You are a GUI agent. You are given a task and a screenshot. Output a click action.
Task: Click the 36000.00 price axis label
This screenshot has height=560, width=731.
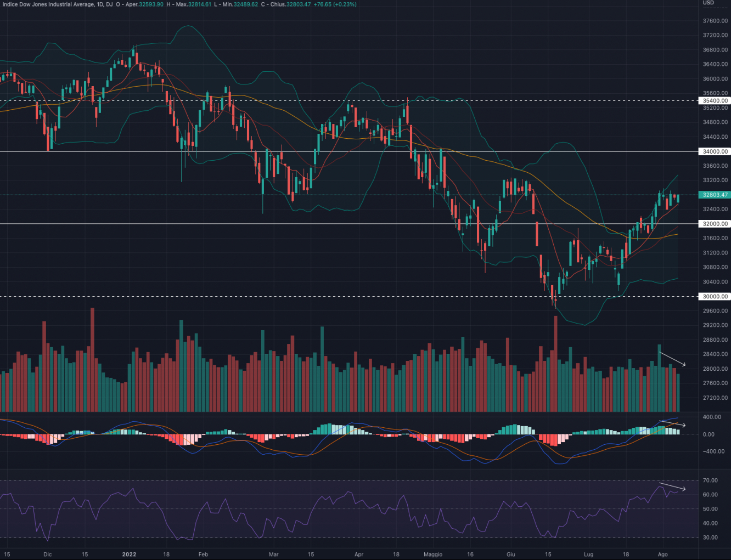coord(715,79)
